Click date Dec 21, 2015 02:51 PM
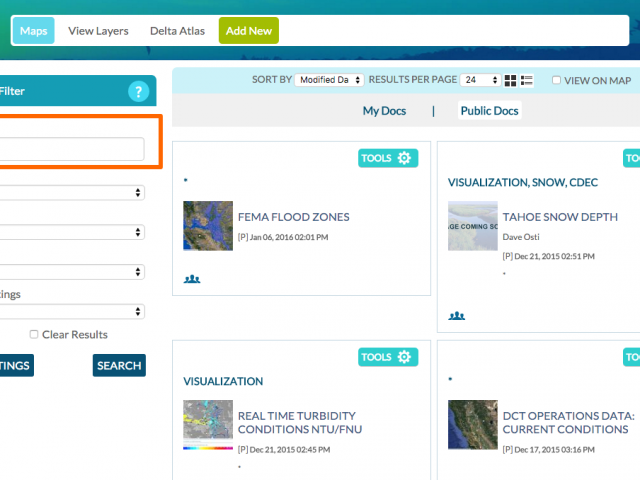Image resolution: width=640 pixels, height=480 pixels. [554, 256]
